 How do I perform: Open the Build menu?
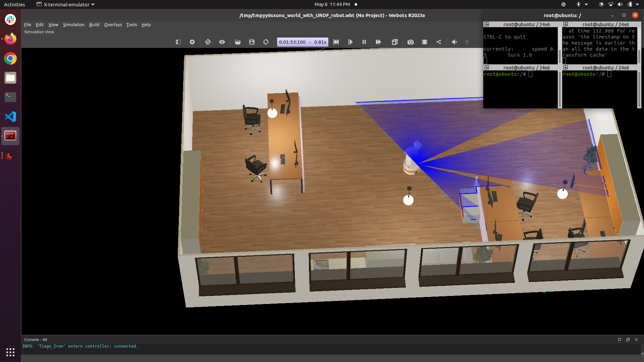pos(94,24)
